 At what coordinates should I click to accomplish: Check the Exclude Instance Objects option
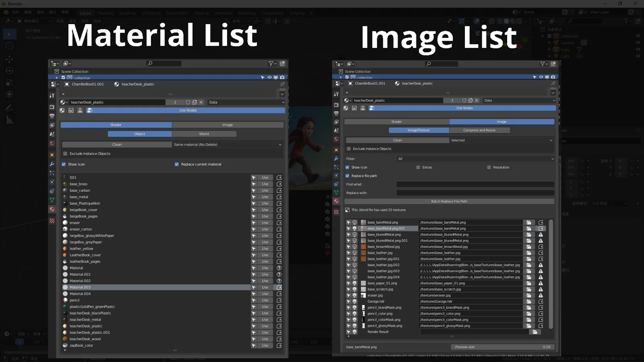pyautogui.click(x=65, y=153)
